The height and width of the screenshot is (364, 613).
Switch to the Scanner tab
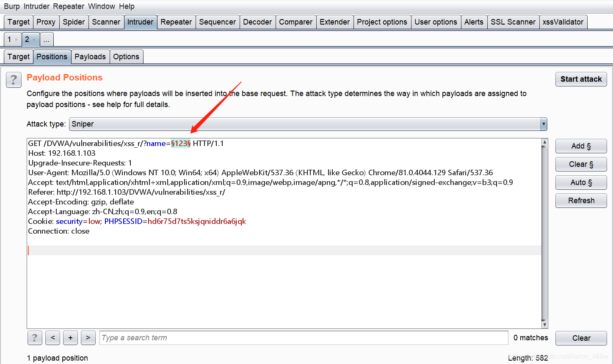coord(106,22)
